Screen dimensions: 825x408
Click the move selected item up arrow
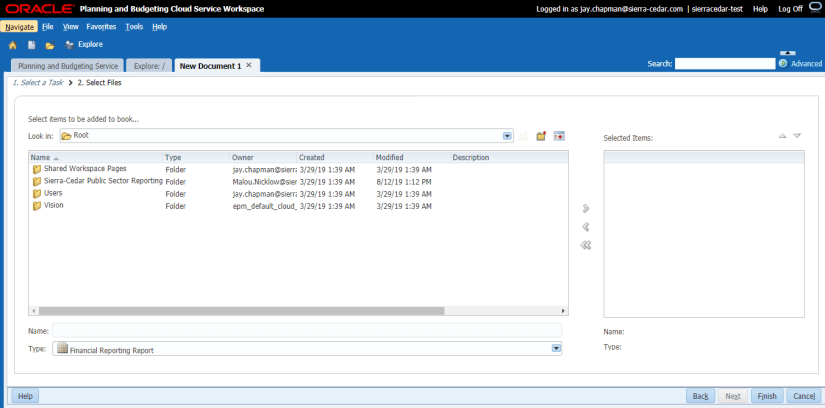coord(782,136)
